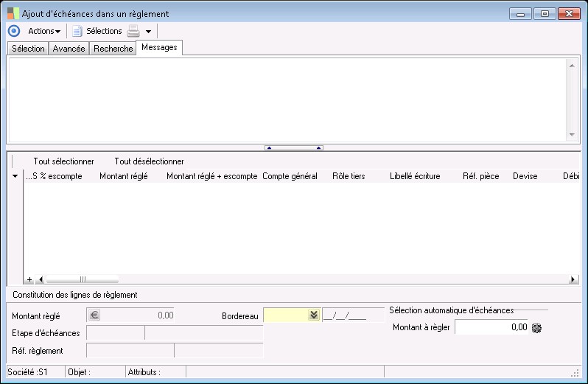Click the splitter handle between message and grid panes
Screen dimensions: 588x384
click(294, 147)
